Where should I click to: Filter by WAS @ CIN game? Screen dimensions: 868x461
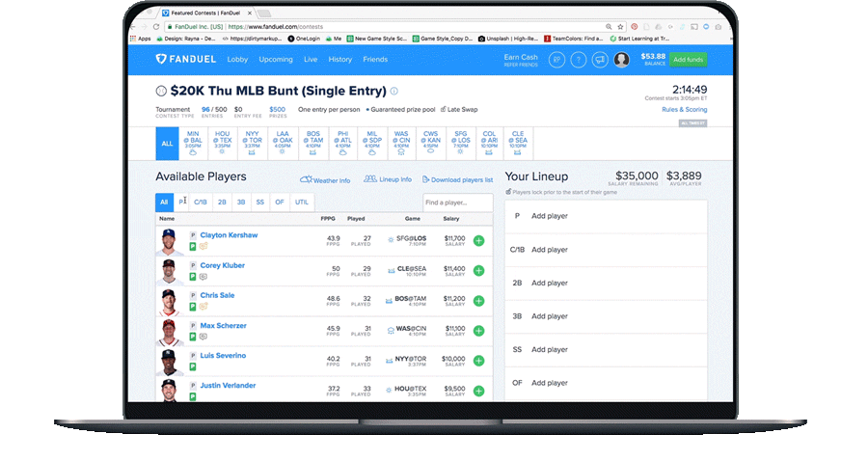(401, 144)
